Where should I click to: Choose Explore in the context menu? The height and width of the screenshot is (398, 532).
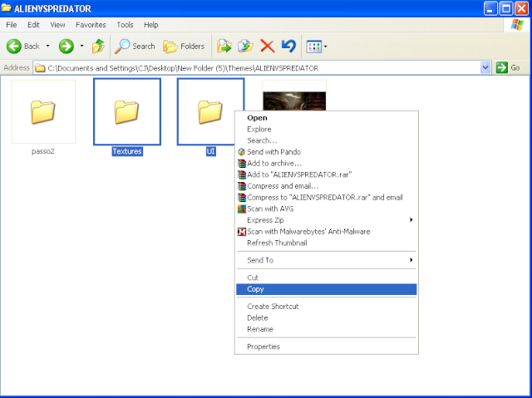327,129
